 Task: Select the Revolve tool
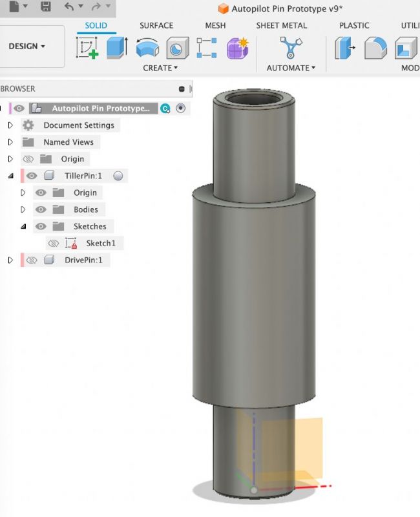point(147,48)
